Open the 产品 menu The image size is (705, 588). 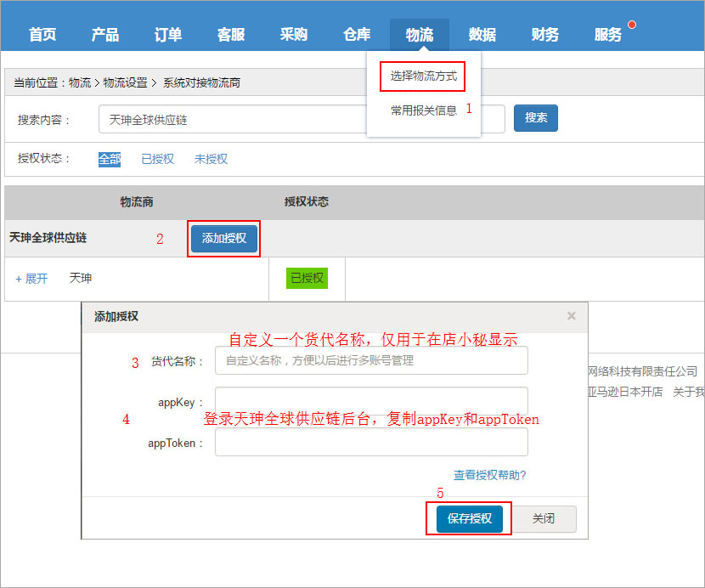[105, 35]
